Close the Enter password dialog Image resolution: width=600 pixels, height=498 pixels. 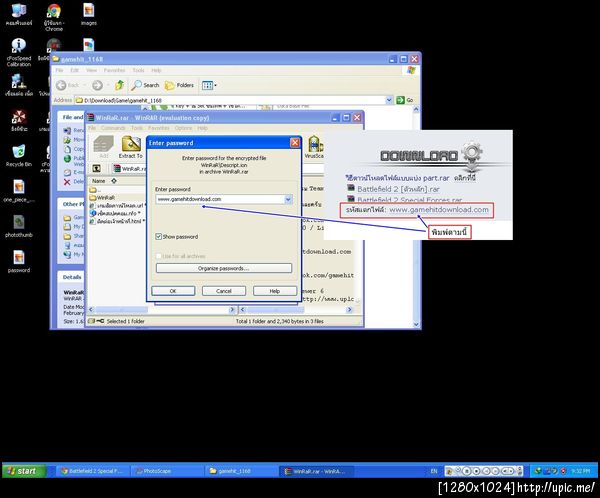(x=295, y=143)
